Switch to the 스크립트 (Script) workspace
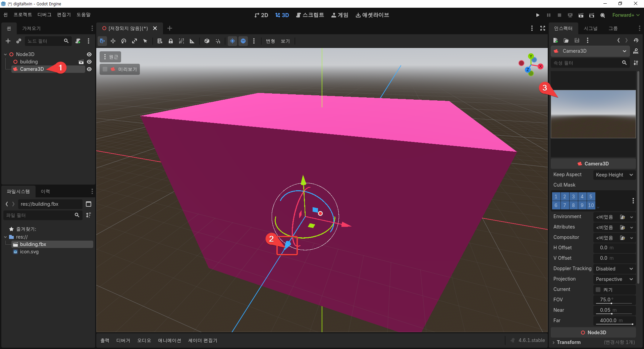The image size is (644, 349). [x=310, y=15]
